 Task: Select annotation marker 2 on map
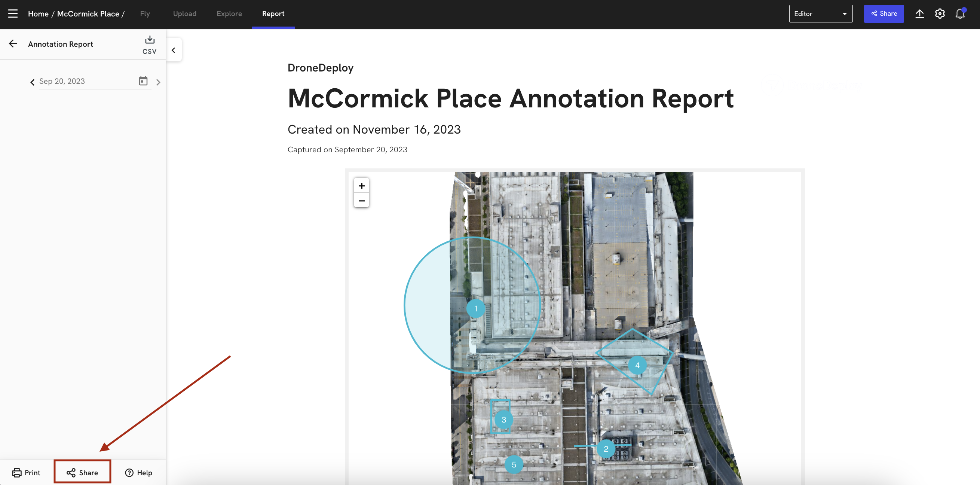pos(606,448)
